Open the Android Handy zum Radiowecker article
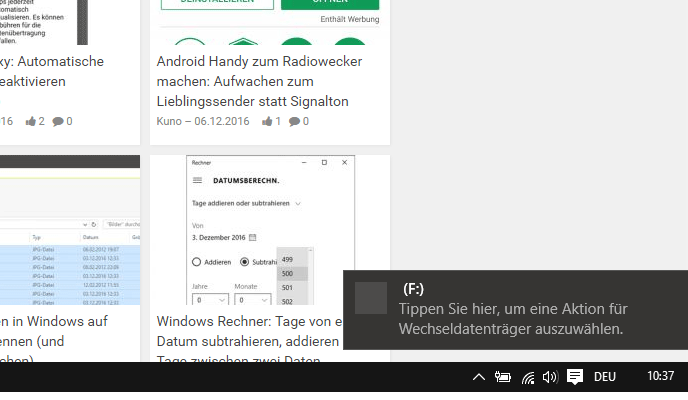Screen dimensions: 688x400 point(259,81)
